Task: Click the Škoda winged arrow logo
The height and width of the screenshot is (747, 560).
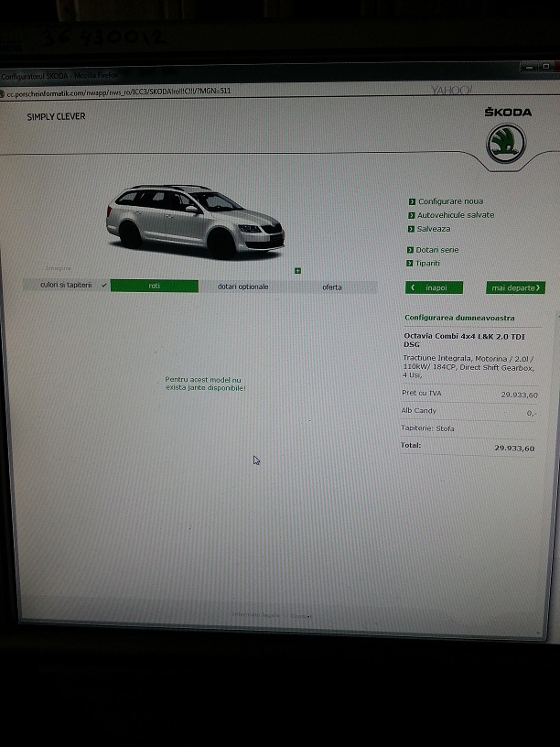Action: 506,143
